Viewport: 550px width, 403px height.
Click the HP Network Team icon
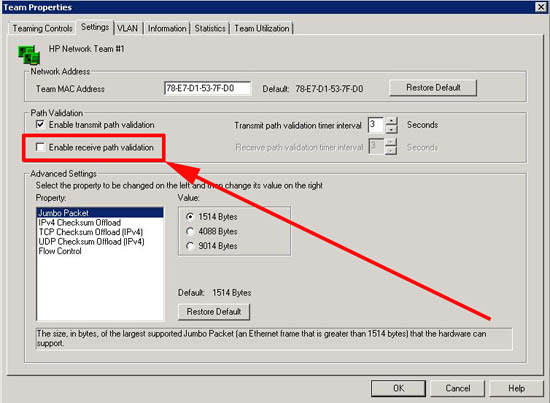click(x=29, y=55)
